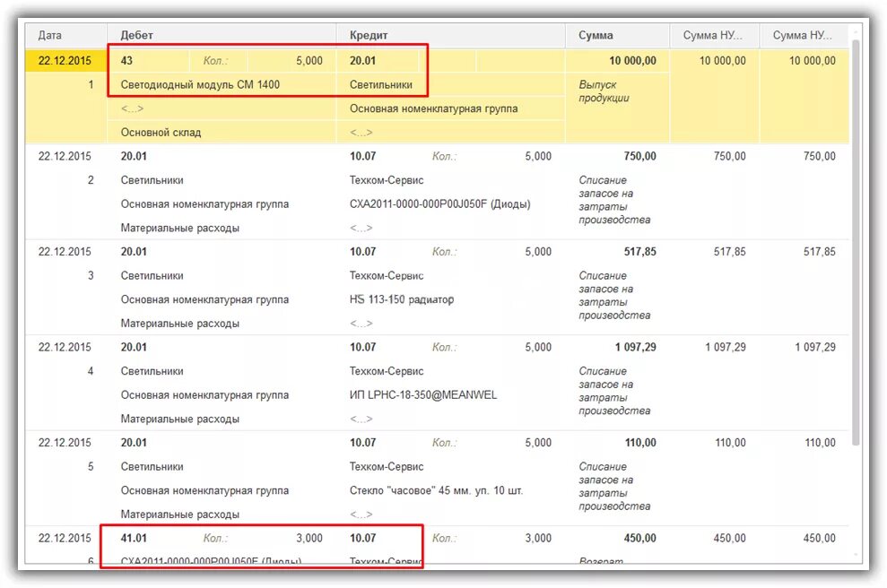Click the bold amount 517,85
Screen dimensions: 887x588
(x=639, y=252)
